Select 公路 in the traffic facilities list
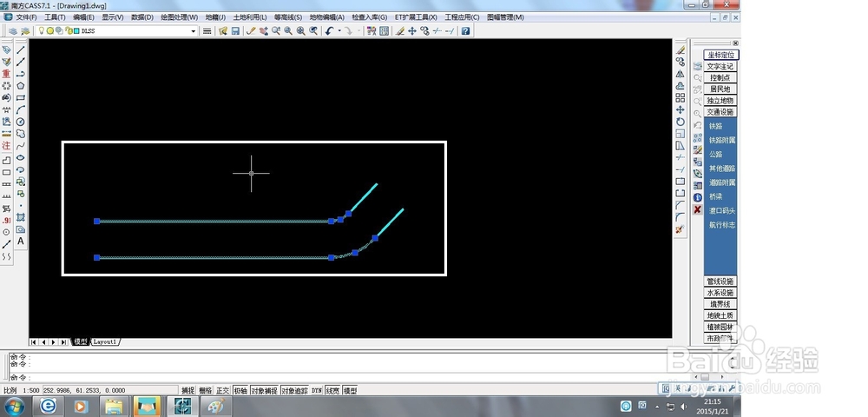The width and height of the screenshot is (868, 417). click(716, 155)
